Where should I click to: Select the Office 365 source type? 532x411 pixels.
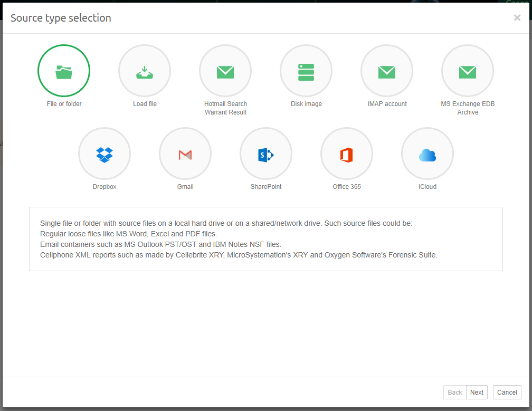(x=347, y=154)
